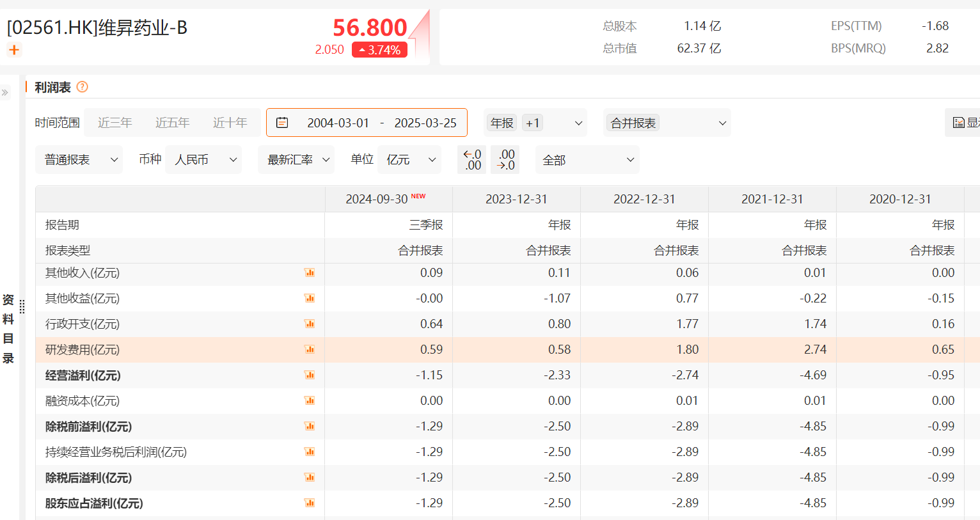Select the 研发费用(亿元) row label
The image size is (980, 520).
pos(83,350)
